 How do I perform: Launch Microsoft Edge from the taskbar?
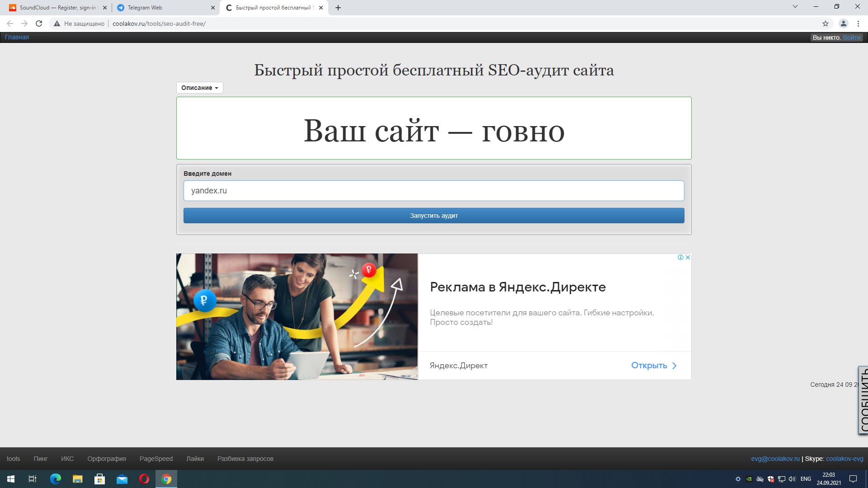coord(55,479)
